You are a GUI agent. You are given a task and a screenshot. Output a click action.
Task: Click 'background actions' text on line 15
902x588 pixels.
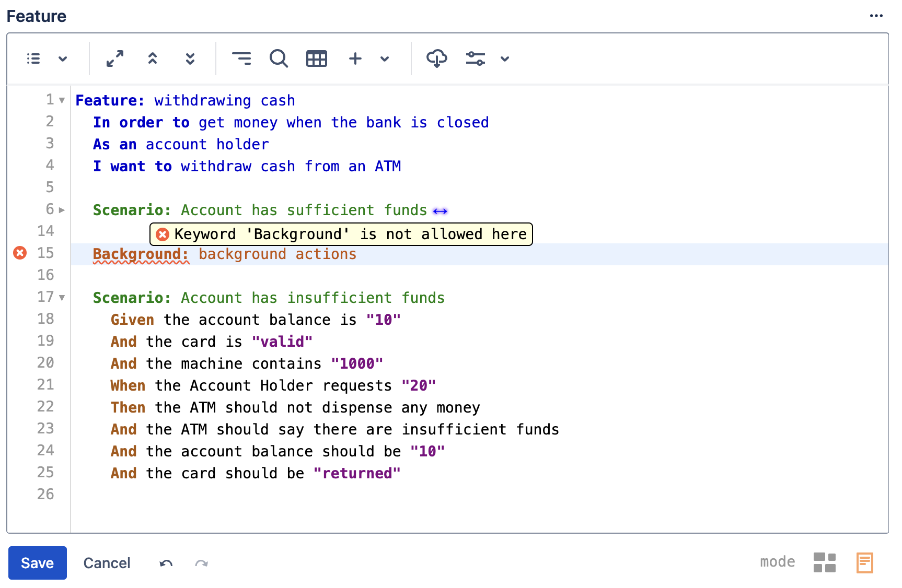point(277,254)
